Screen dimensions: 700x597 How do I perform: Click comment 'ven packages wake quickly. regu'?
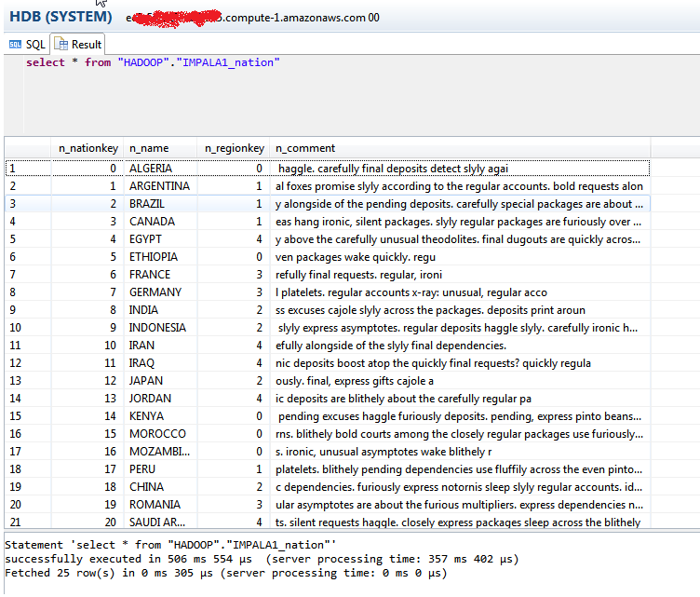pyautogui.click(x=356, y=257)
